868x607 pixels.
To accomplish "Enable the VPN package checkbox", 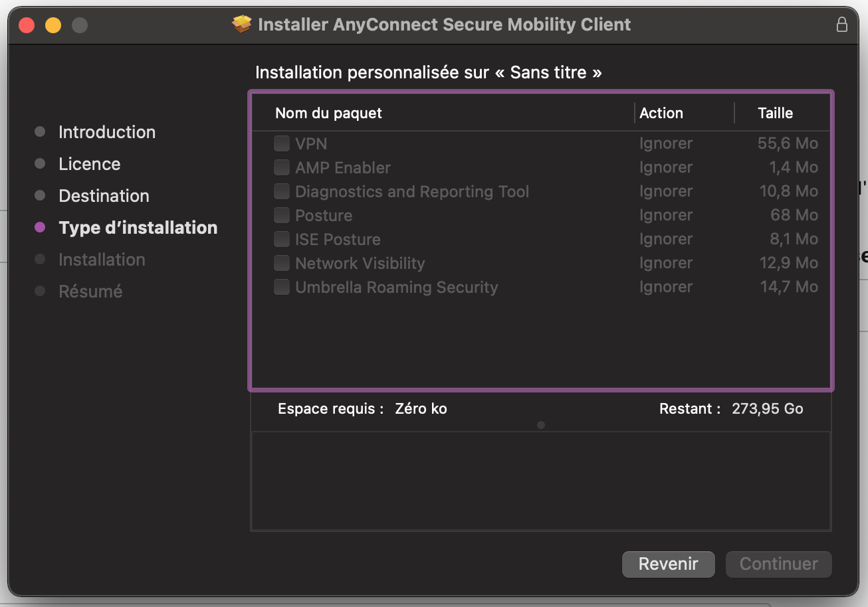I will (x=282, y=143).
